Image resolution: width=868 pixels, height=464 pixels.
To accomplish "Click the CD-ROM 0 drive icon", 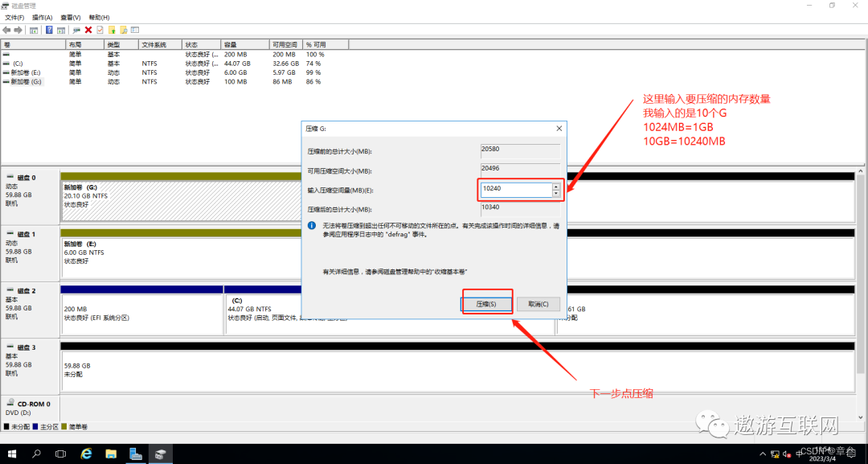I will coord(10,404).
